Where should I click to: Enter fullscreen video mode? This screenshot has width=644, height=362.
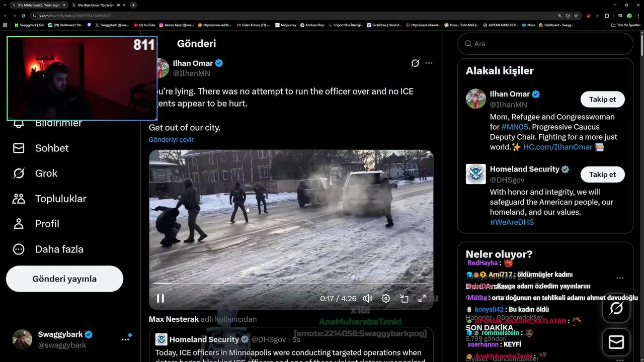[x=422, y=299]
